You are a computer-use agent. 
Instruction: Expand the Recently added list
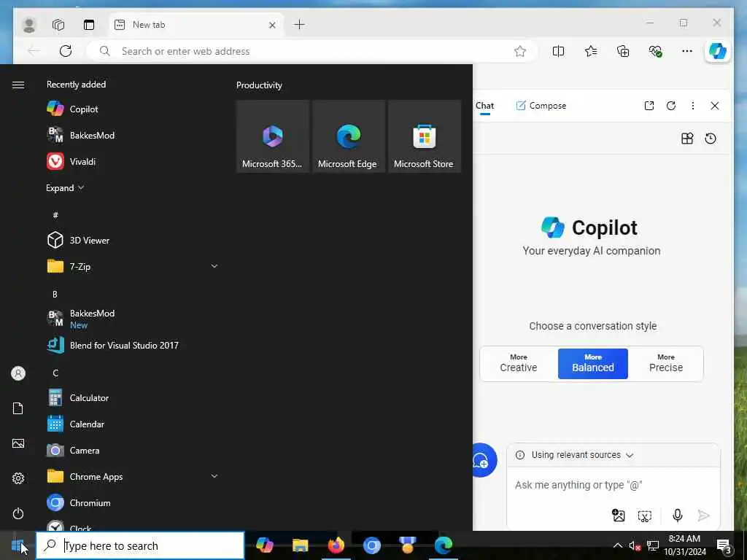(65, 187)
